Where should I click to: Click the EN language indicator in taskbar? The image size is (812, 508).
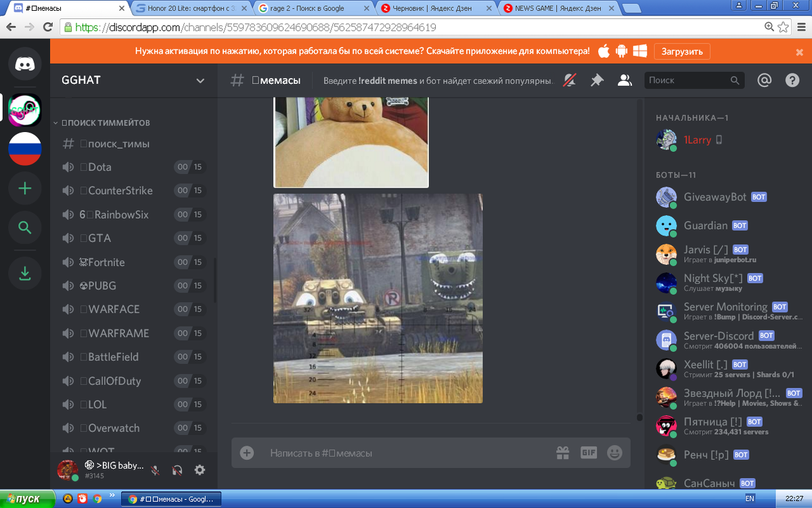(750, 499)
